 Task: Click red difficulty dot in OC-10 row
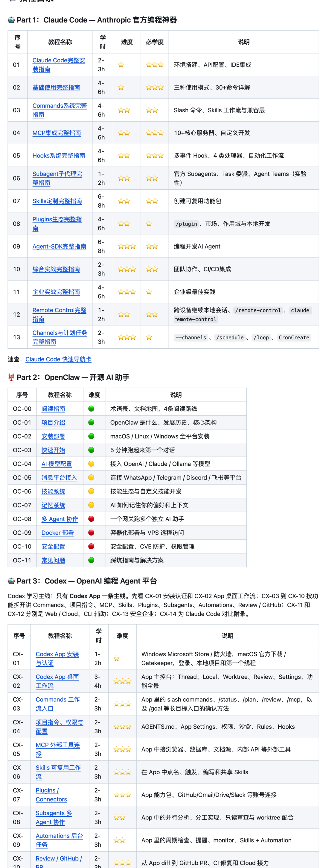point(91,547)
